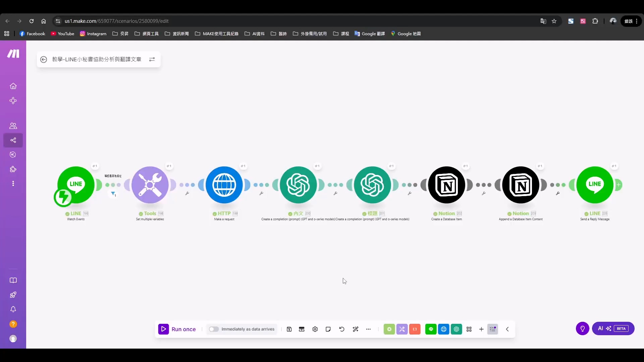Open the filter icon between LINE and Tools
The height and width of the screenshot is (362, 644).
tap(113, 194)
